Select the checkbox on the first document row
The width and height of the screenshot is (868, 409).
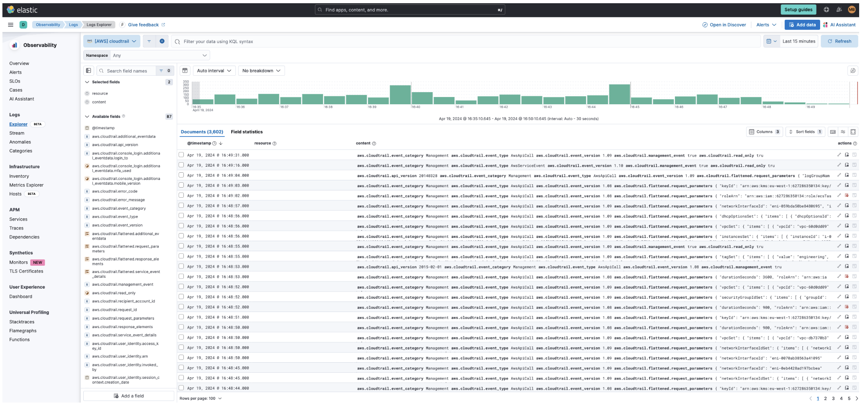(x=181, y=155)
